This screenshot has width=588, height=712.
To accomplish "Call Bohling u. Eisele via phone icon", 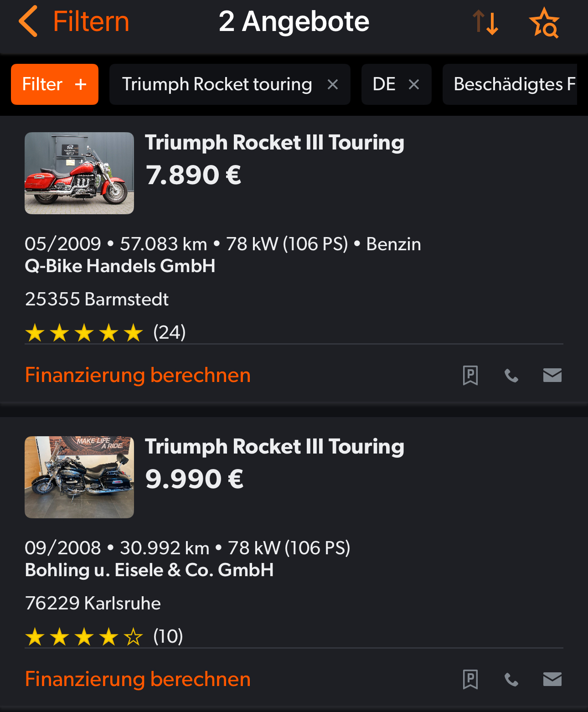I will pyautogui.click(x=511, y=680).
